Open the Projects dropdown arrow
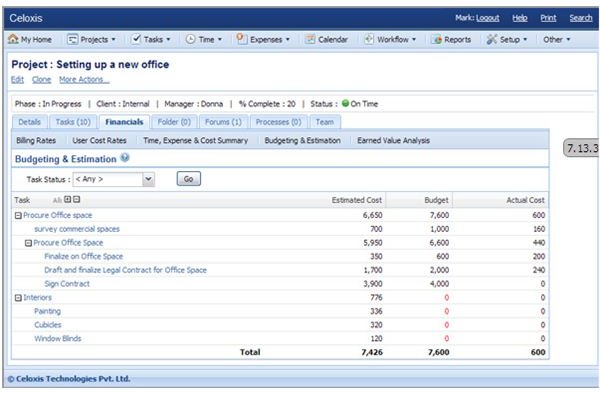The image size is (600, 393). pyautogui.click(x=113, y=39)
